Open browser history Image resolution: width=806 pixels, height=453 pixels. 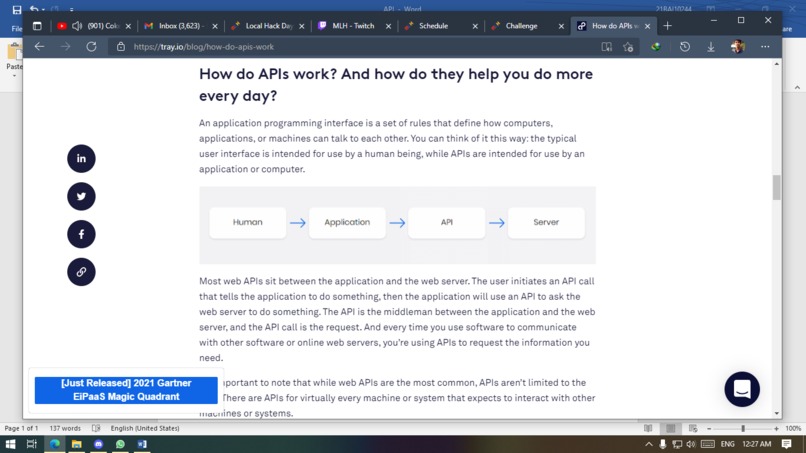(685, 47)
